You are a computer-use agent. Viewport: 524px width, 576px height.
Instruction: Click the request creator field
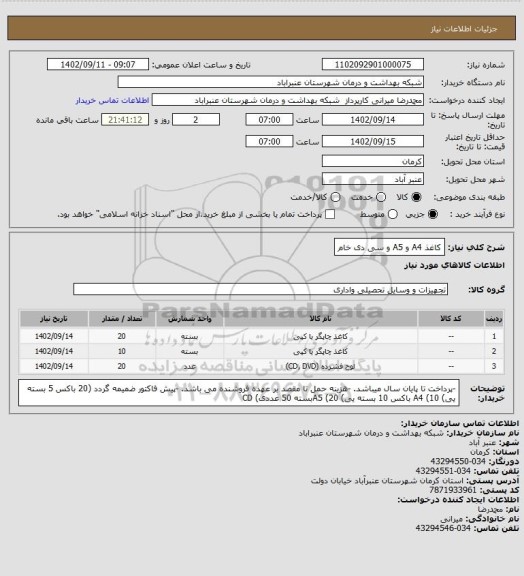pos(288,100)
